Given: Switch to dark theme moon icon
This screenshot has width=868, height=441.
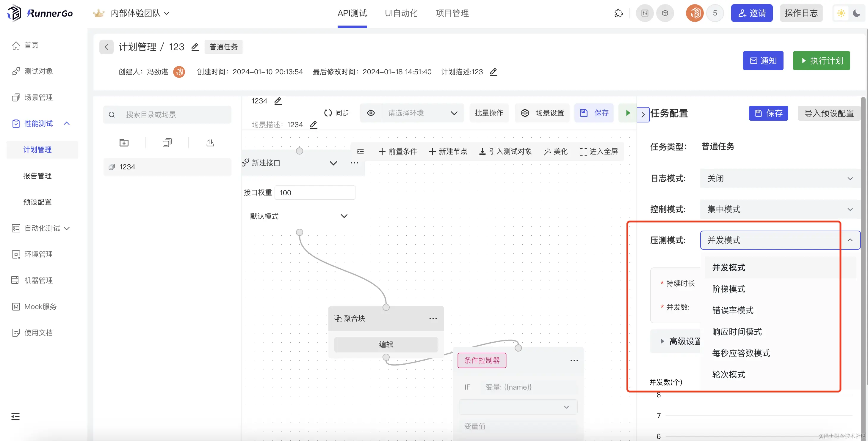Looking at the screenshot, I should tap(856, 13).
